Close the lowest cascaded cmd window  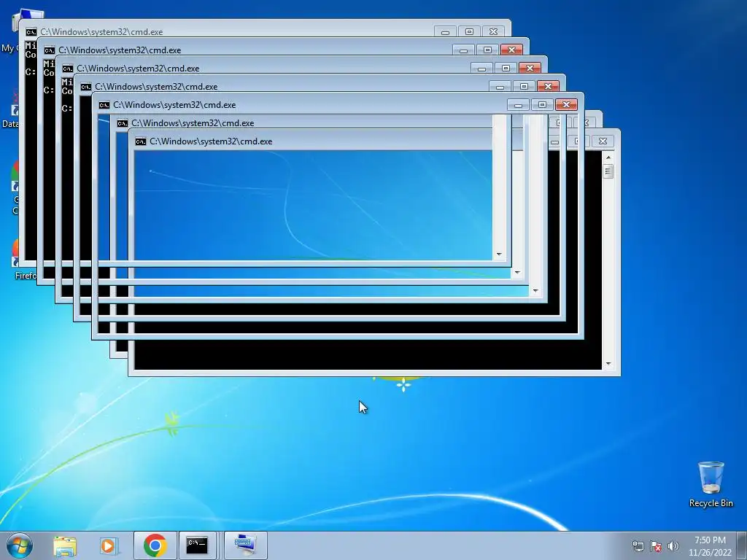[603, 141]
